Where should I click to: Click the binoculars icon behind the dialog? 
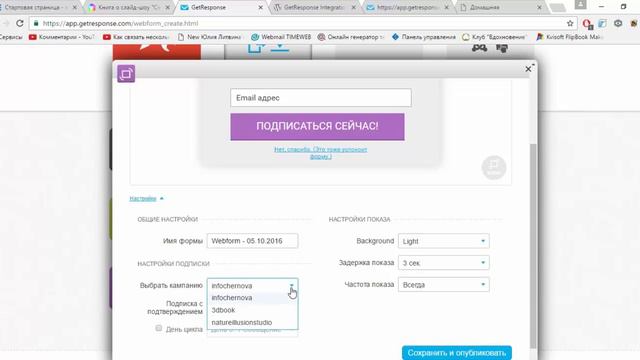(479, 48)
